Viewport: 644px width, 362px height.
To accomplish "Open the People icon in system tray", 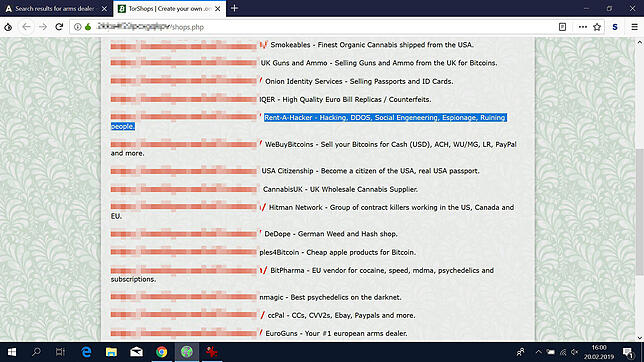I will click(x=520, y=352).
